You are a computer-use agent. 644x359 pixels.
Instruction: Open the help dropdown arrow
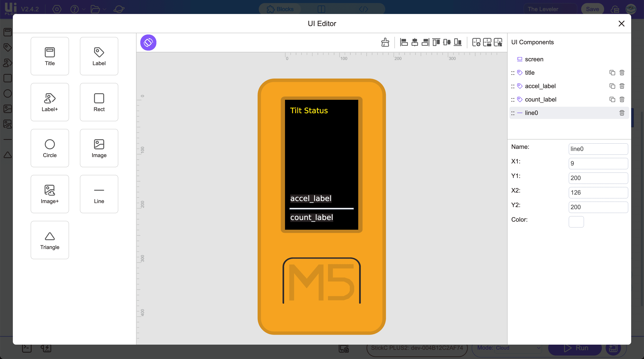click(x=84, y=9)
